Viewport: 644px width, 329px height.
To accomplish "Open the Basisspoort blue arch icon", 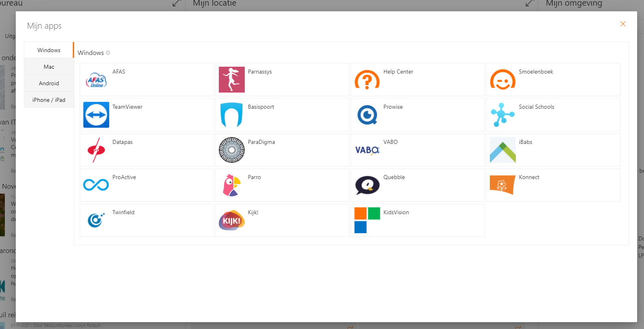I will click(x=232, y=115).
